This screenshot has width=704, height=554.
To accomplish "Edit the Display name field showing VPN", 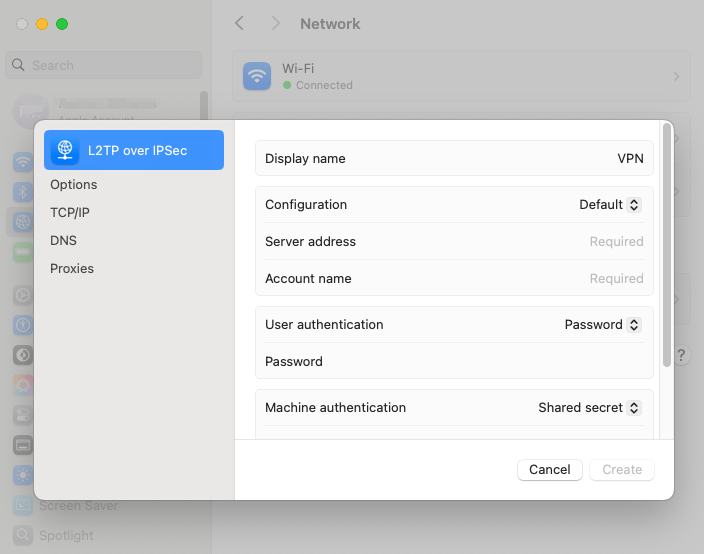I will pos(454,158).
